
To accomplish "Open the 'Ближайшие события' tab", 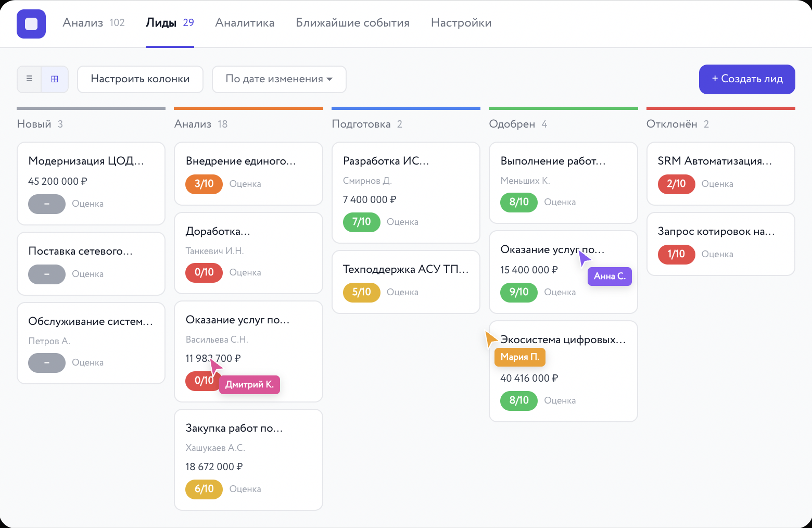I will coord(352,23).
